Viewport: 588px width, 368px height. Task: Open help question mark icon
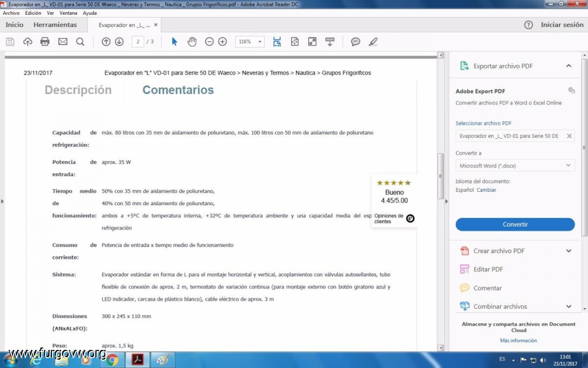pyautogui.click(x=528, y=25)
